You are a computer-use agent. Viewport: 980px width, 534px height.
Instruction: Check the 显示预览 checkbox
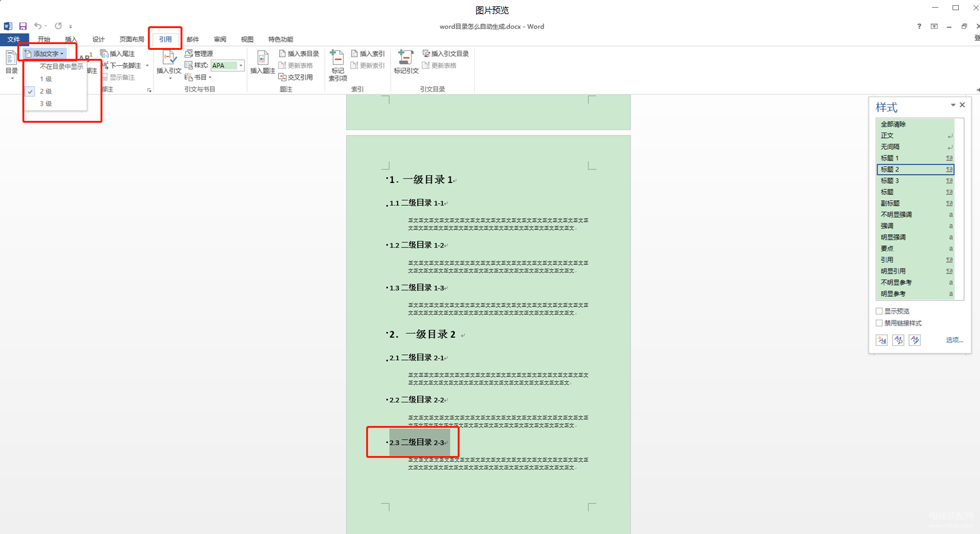[x=880, y=311]
